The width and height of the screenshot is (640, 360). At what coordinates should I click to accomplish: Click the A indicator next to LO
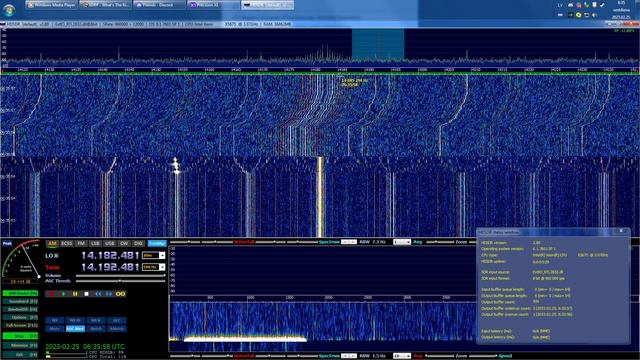pyautogui.click(x=56, y=256)
